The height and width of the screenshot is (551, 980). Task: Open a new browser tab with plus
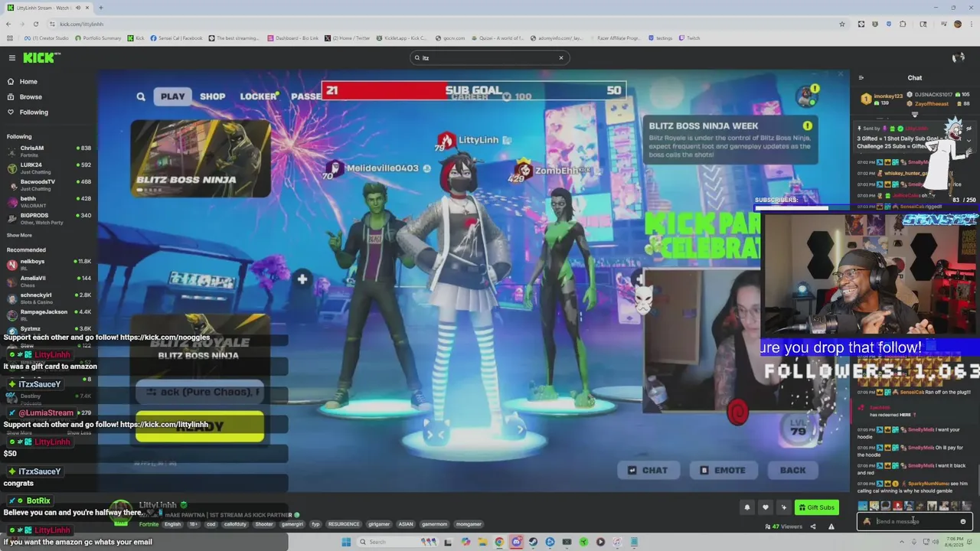[x=101, y=8]
